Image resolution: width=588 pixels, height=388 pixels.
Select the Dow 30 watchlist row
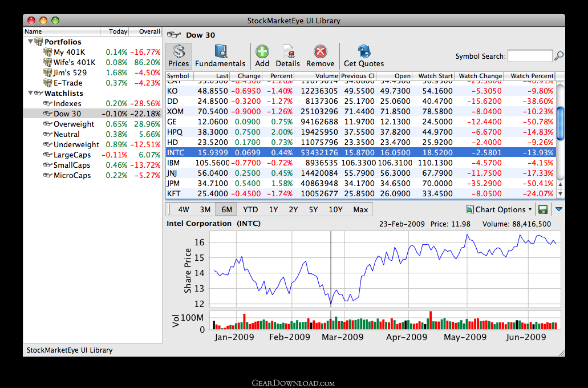tap(92, 114)
